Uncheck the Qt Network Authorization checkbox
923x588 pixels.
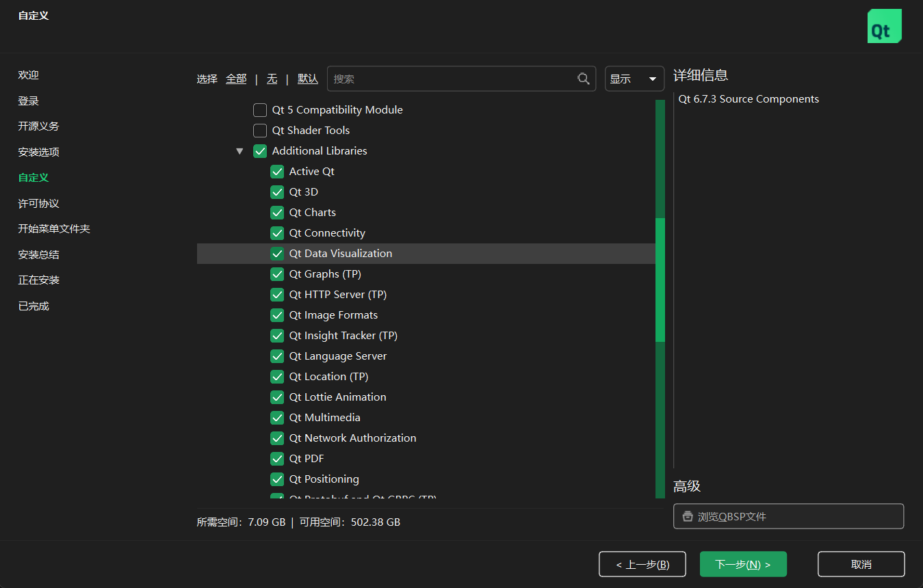click(x=277, y=438)
